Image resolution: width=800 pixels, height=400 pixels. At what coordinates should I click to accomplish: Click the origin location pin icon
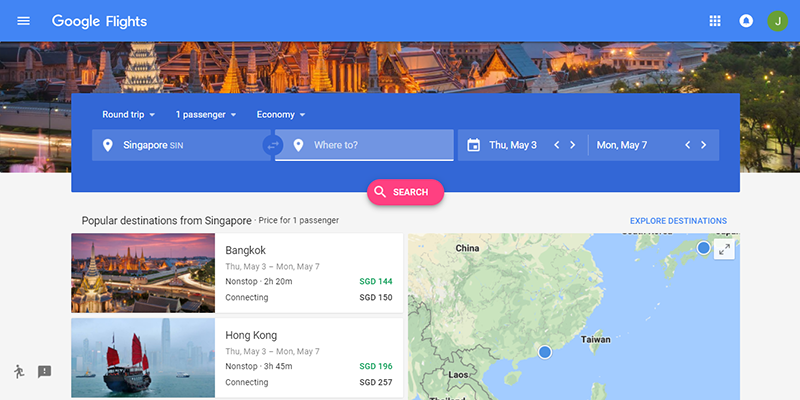click(x=107, y=145)
